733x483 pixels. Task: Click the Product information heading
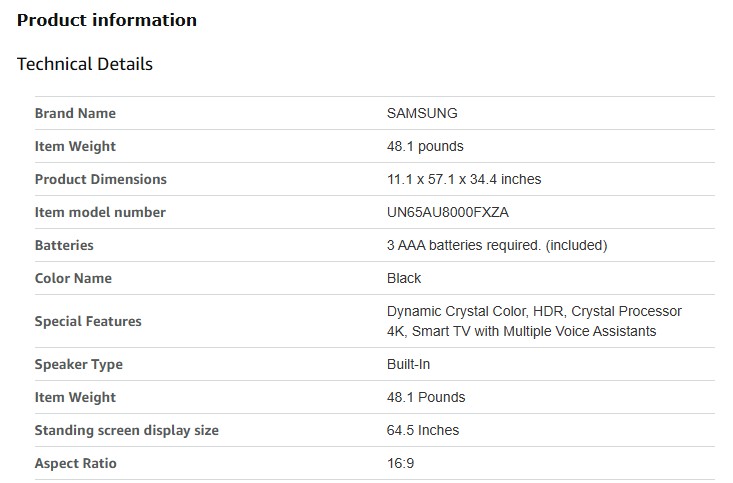coord(107,20)
